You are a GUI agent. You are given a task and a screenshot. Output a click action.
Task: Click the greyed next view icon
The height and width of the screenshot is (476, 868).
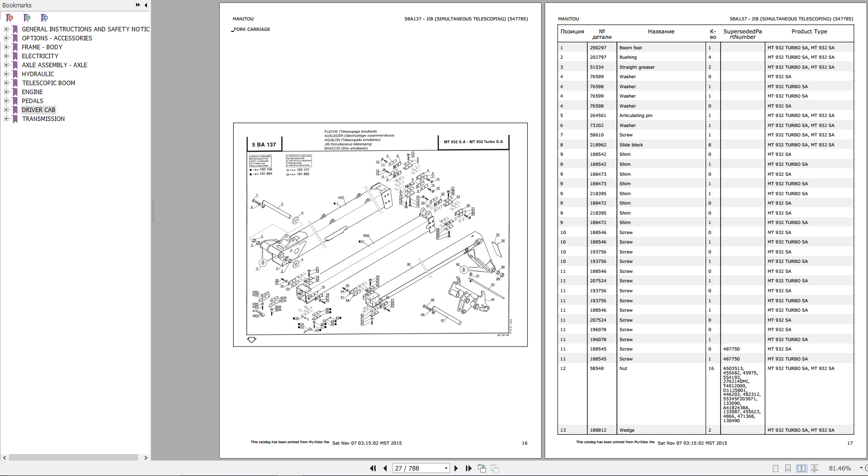(x=495, y=468)
